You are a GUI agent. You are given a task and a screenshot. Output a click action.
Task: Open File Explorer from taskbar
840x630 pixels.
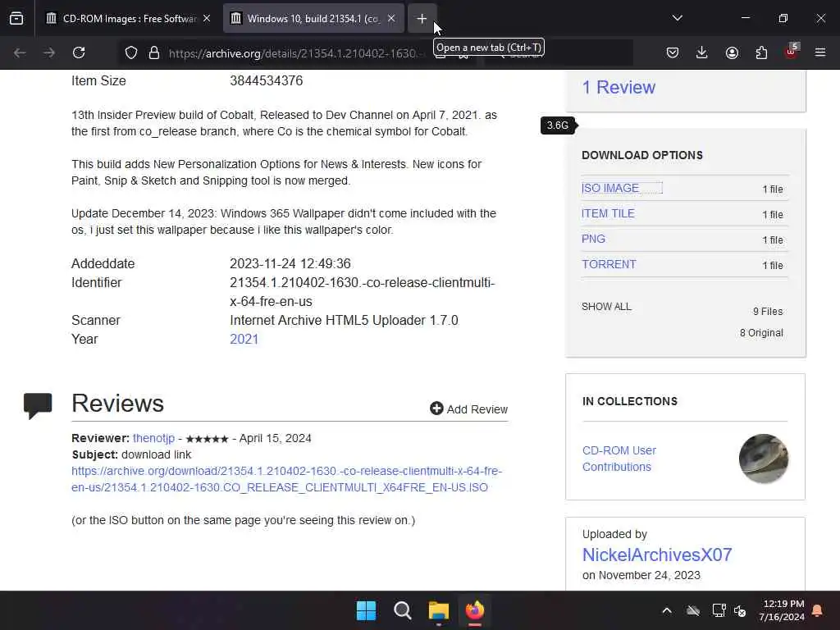tap(439, 610)
